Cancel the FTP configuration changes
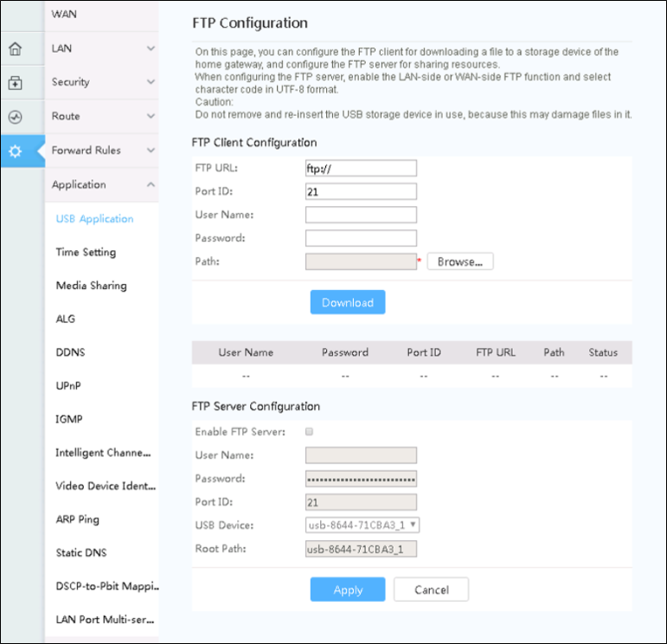667x644 pixels. click(431, 589)
